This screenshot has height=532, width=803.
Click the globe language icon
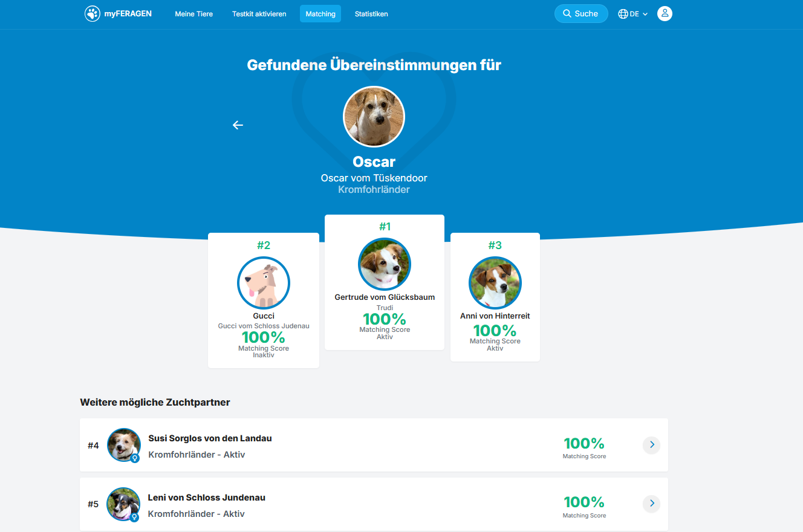point(623,13)
